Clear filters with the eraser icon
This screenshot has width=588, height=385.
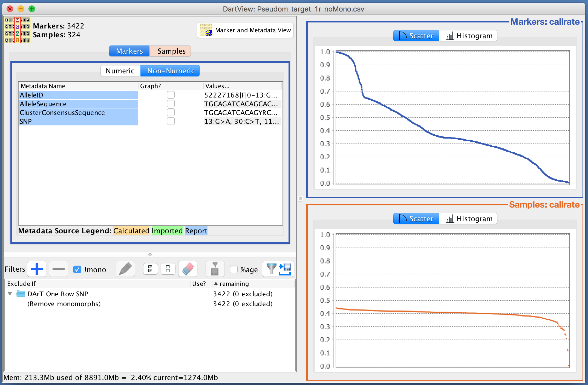coord(188,269)
